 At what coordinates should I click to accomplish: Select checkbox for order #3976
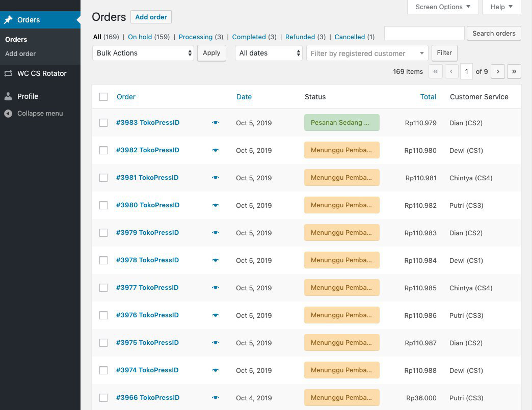tap(103, 315)
